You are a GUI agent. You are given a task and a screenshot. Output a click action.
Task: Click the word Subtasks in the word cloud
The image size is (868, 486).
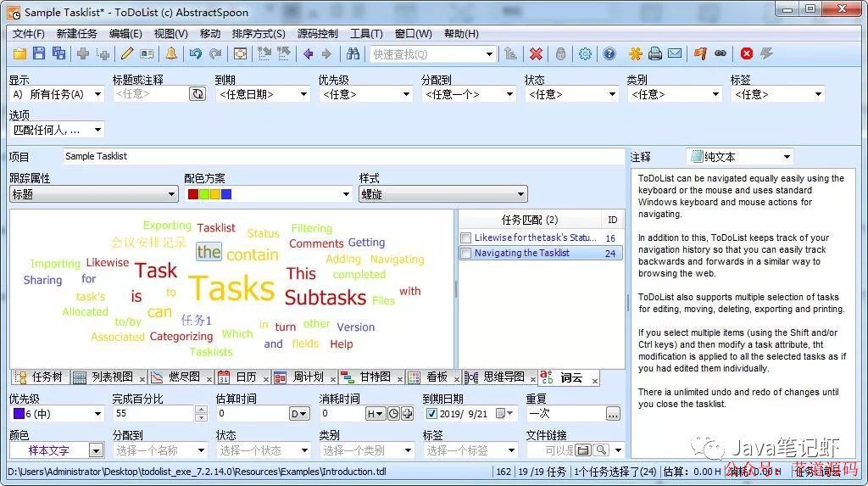pos(325,298)
